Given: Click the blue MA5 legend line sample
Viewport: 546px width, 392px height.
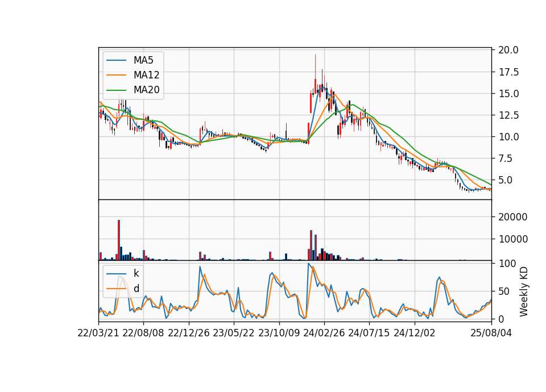Looking at the screenshot, I should point(116,60).
